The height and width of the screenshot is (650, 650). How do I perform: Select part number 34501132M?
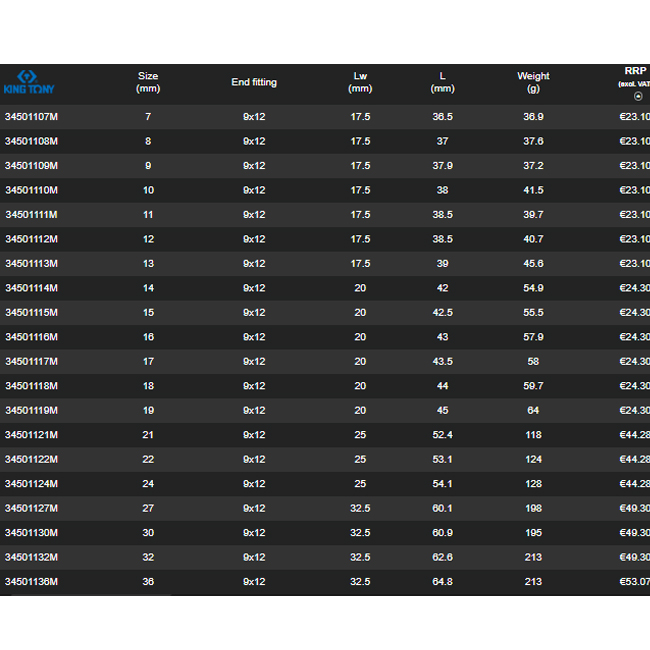tap(32, 557)
